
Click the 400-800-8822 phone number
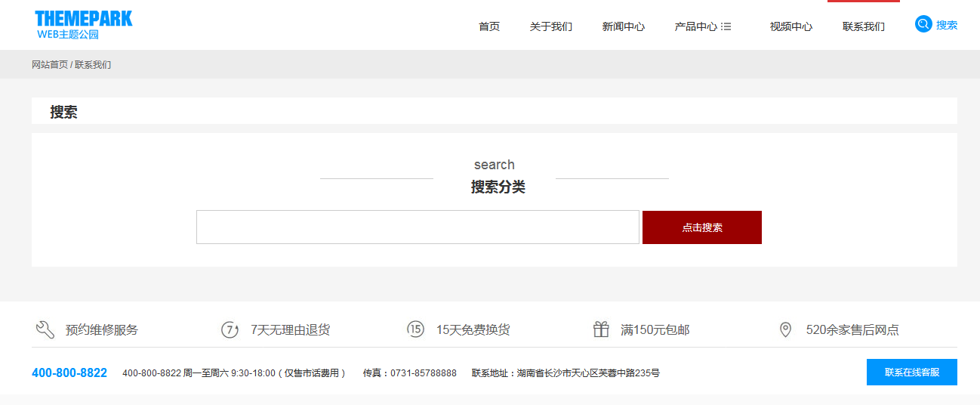coord(69,373)
